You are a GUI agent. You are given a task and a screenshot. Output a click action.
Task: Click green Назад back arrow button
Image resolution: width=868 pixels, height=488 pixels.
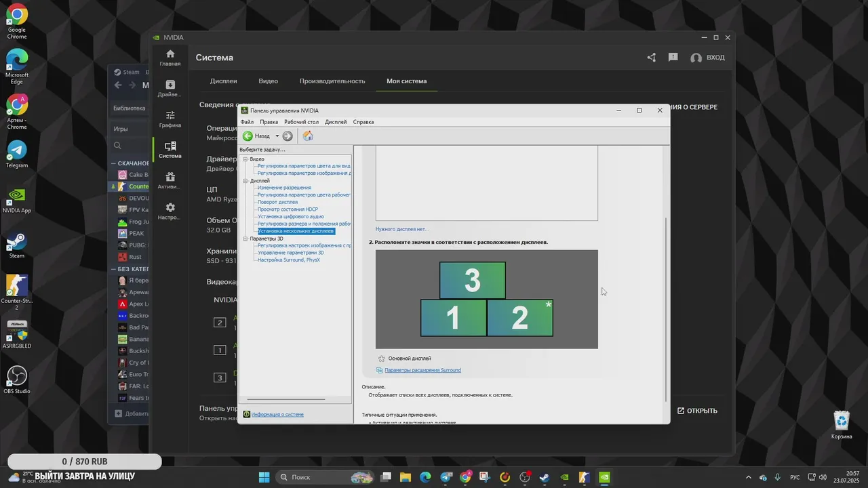coord(248,136)
